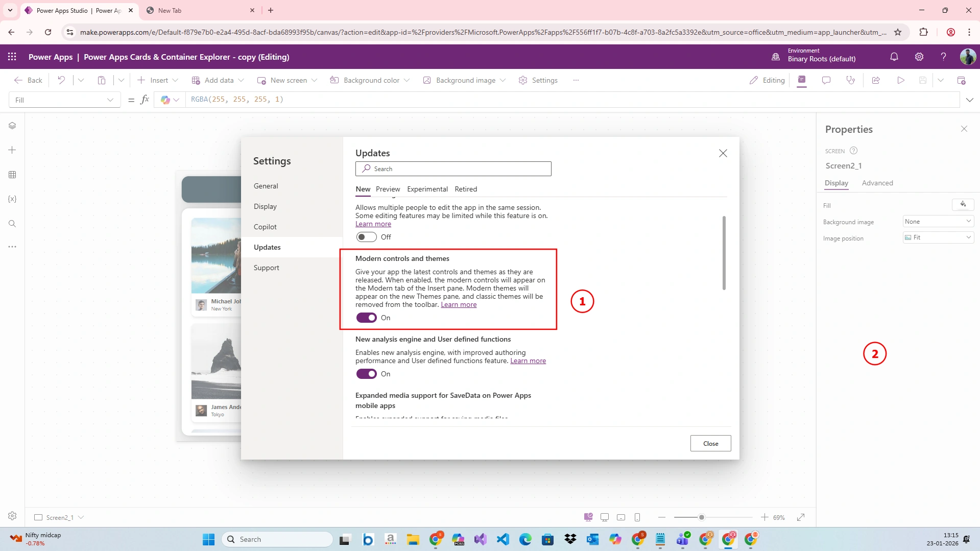Click the zoom out minus button
The image size is (980, 551).
662,517
